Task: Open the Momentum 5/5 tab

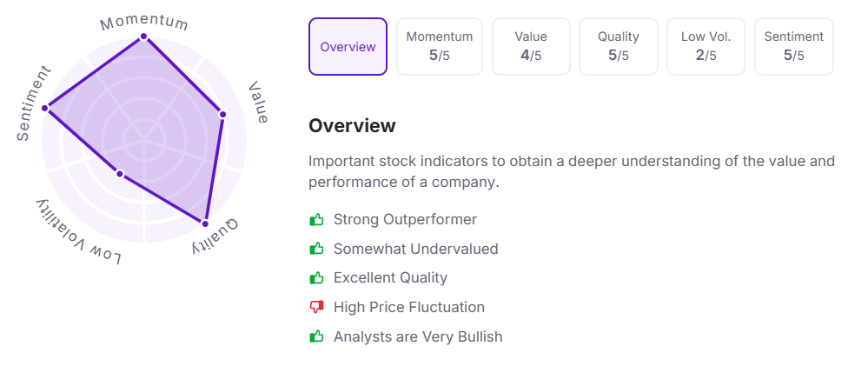Action: pyautogui.click(x=440, y=47)
